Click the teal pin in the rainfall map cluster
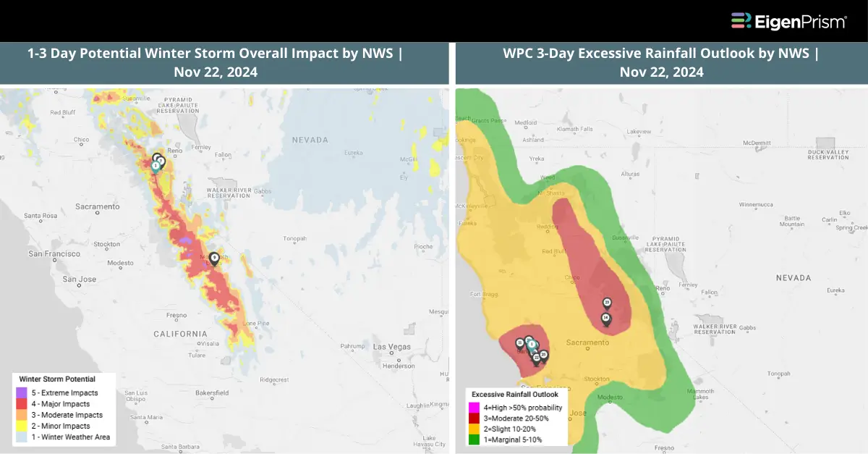The width and height of the screenshot is (868, 454). 532,345
